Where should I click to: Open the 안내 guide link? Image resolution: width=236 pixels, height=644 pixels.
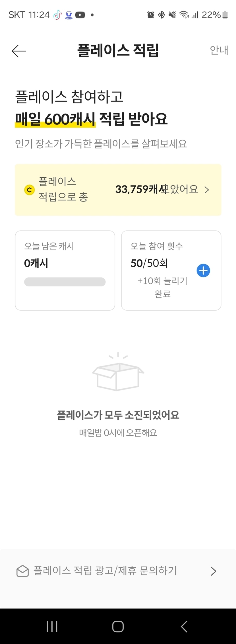tap(219, 50)
